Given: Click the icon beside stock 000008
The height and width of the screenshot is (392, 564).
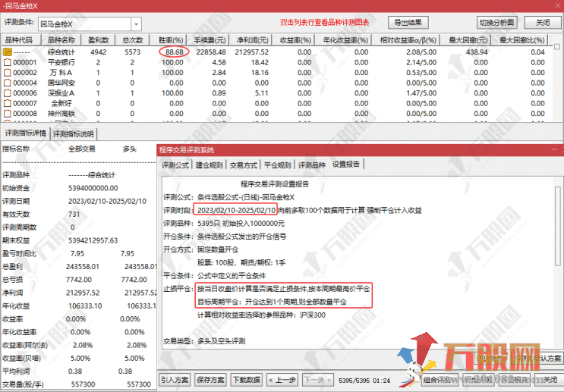Looking at the screenshot, I should (x=7, y=114).
